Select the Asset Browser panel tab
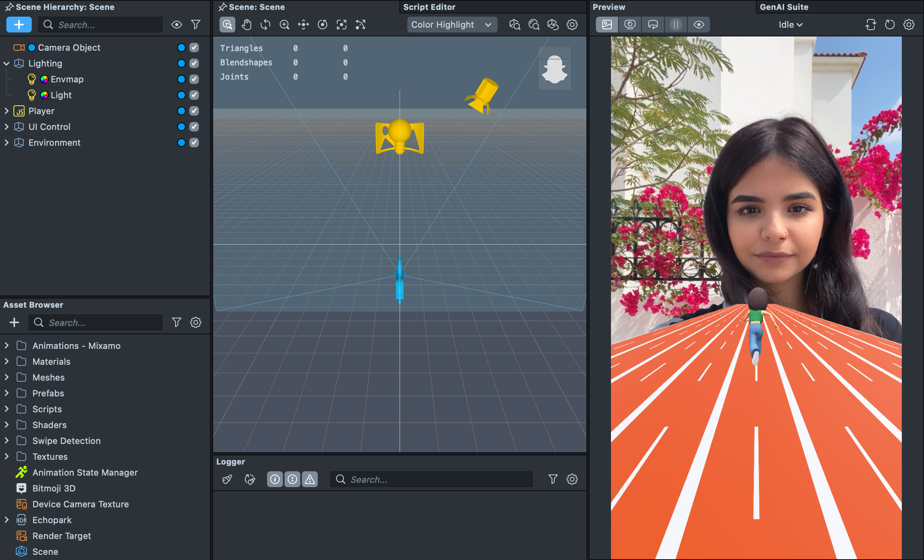The height and width of the screenshot is (560, 924). (33, 305)
